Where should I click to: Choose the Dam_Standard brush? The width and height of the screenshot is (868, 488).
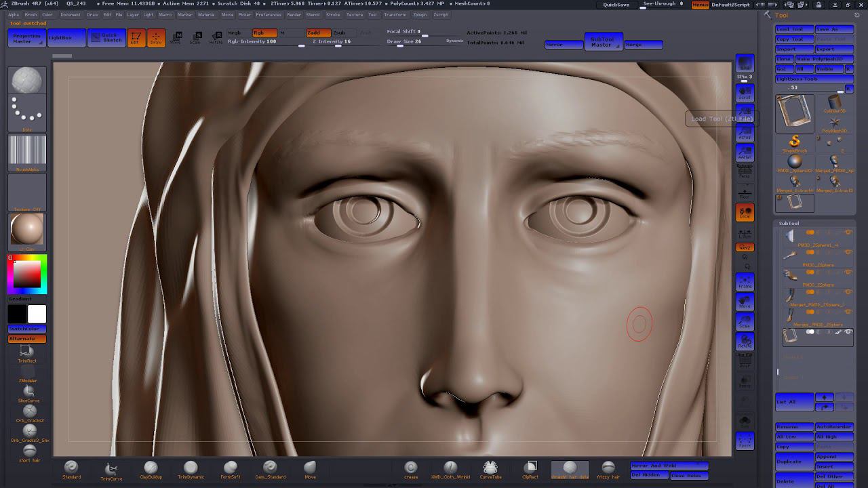(270, 468)
